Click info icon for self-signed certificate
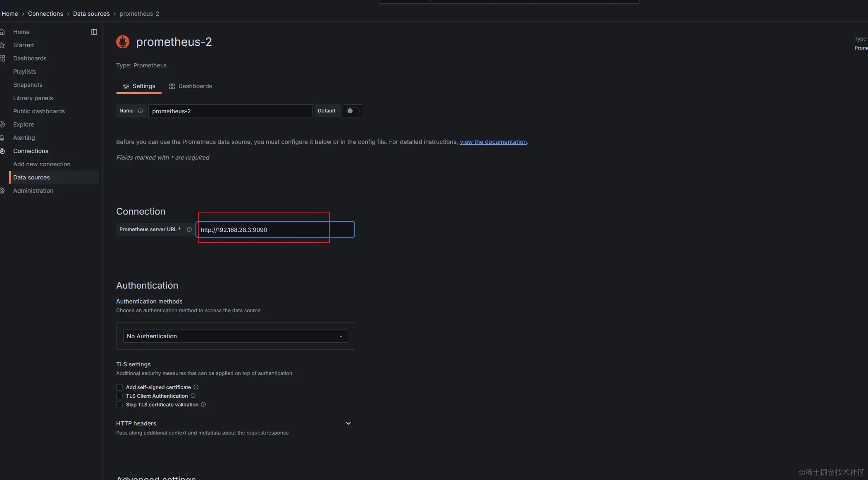The height and width of the screenshot is (480, 868). [x=196, y=387]
